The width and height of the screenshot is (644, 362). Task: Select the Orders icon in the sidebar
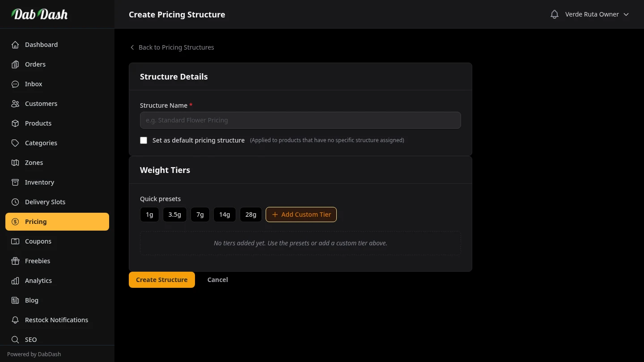[x=15, y=64]
